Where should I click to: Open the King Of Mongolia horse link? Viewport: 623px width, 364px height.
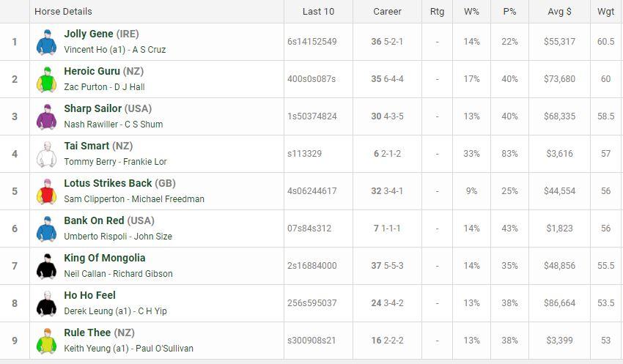105,258
